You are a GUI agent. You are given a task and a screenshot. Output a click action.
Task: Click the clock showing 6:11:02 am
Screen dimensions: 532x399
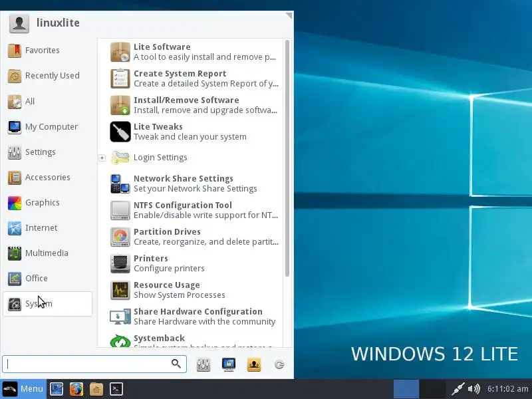(508, 389)
